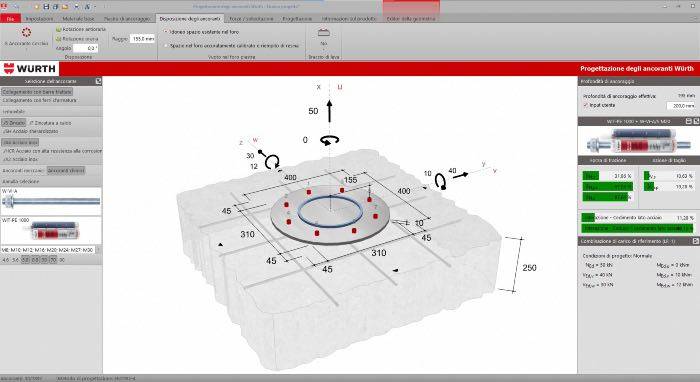700x382 pixels.
Task: Toggle SH Acciaio sherardizzato option
Action: pos(30,131)
